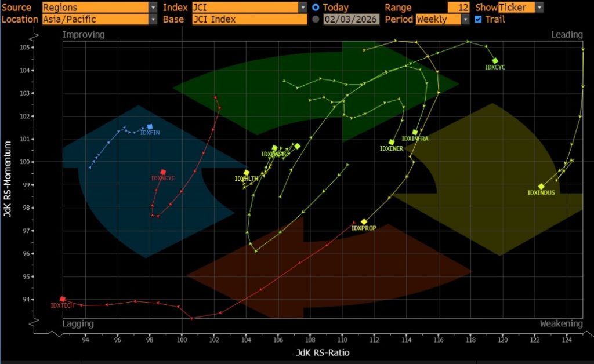Click the Base JCI Index field
The width and height of the screenshot is (594, 364).
(249, 19)
